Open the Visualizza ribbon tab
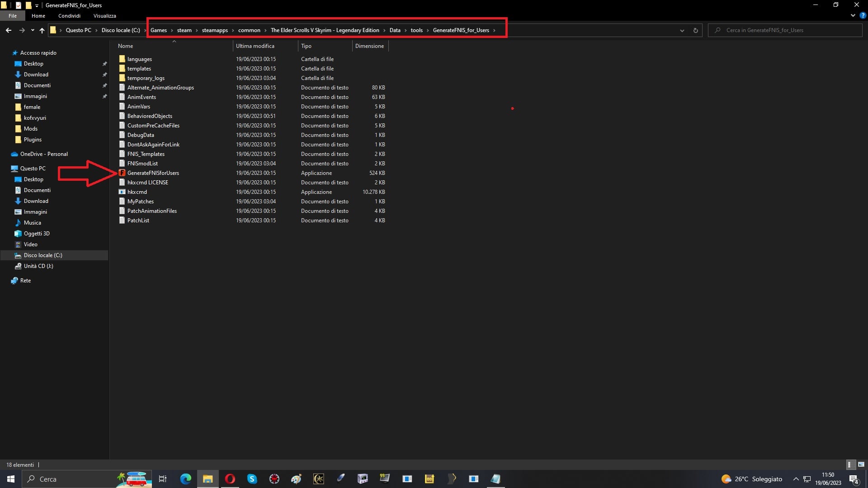 105,16
